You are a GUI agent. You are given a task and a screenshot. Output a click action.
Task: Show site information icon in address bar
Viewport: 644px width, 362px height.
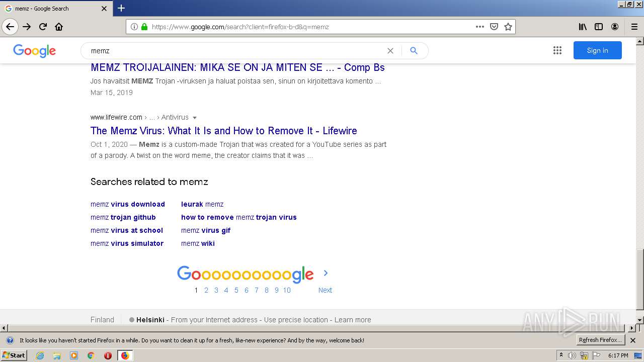point(134,27)
